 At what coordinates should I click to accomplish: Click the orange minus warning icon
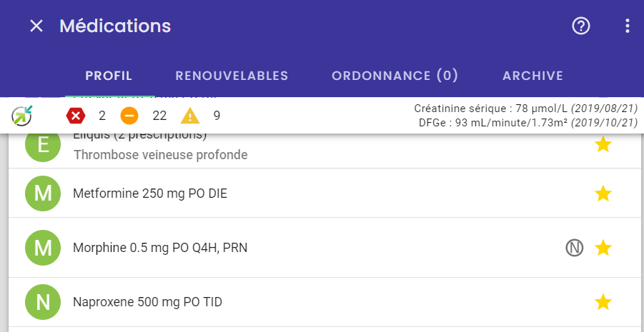pyautogui.click(x=129, y=116)
